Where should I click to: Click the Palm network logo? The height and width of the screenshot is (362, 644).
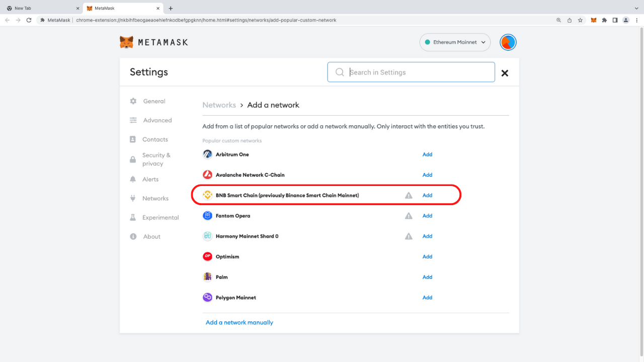point(207,277)
